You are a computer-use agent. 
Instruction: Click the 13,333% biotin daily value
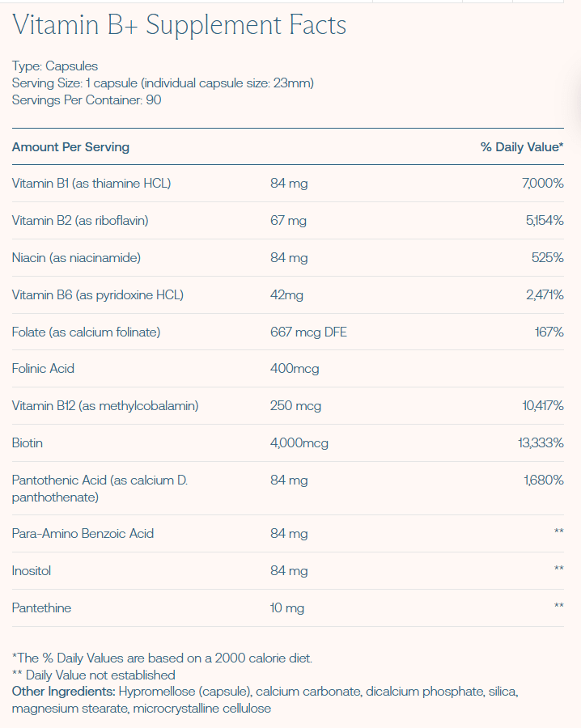pos(541,443)
